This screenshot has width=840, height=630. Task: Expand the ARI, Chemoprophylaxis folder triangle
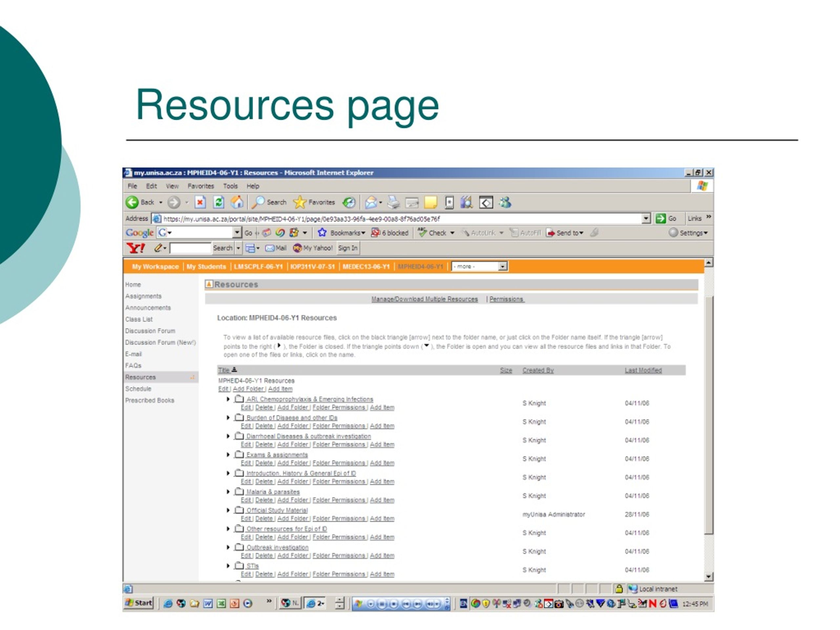point(228,399)
